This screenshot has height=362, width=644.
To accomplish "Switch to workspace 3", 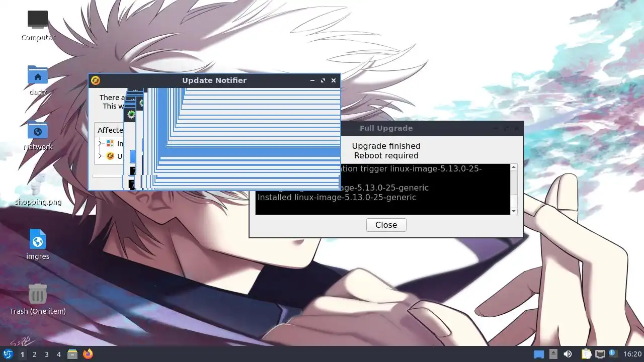I will tap(47, 354).
